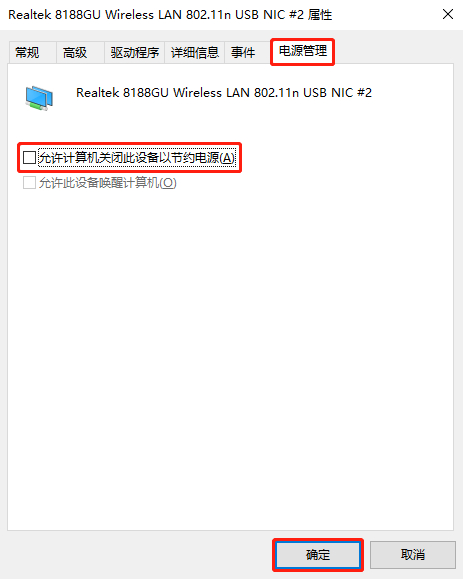Click the disabled 允许此设备唤醒计算机(O) label text
The width and height of the screenshot is (463, 579).
click(108, 182)
